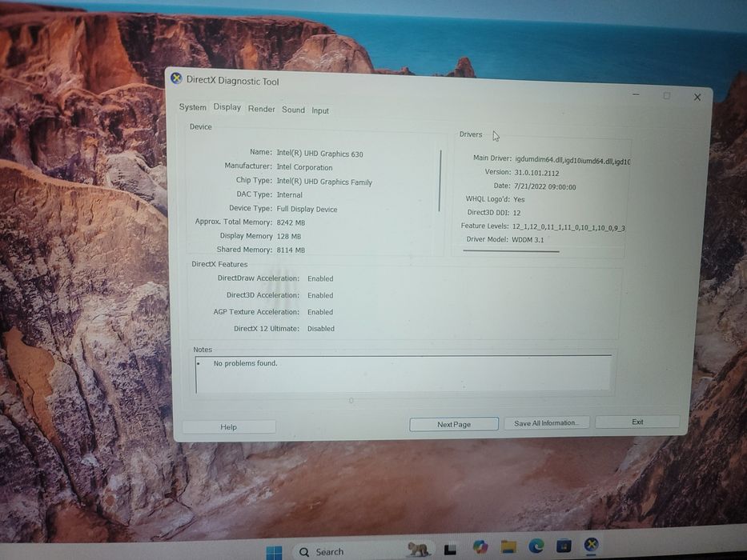Viewport: 747px width, 560px height.
Task: Click the '8242 MB' total memory value
Action: (291, 222)
